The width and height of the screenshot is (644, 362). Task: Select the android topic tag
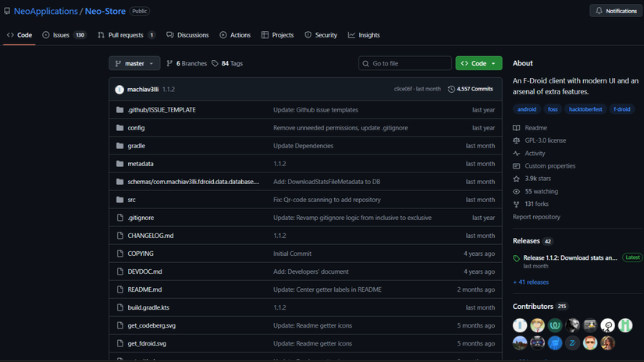point(527,109)
